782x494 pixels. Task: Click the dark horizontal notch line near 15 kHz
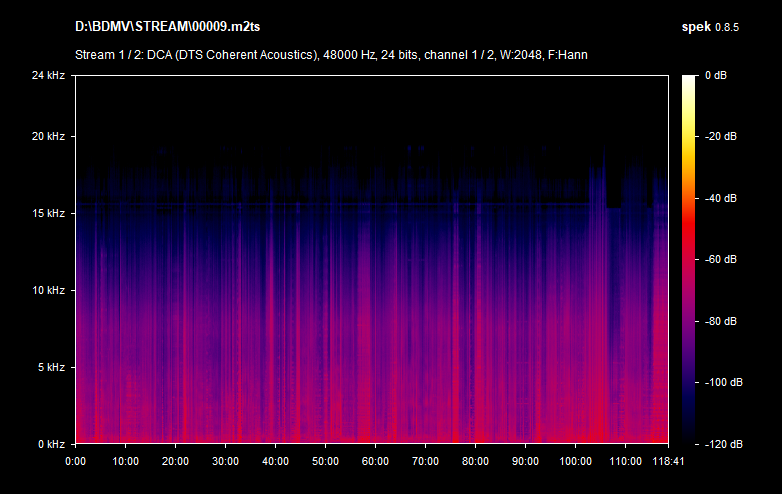(x=330, y=204)
